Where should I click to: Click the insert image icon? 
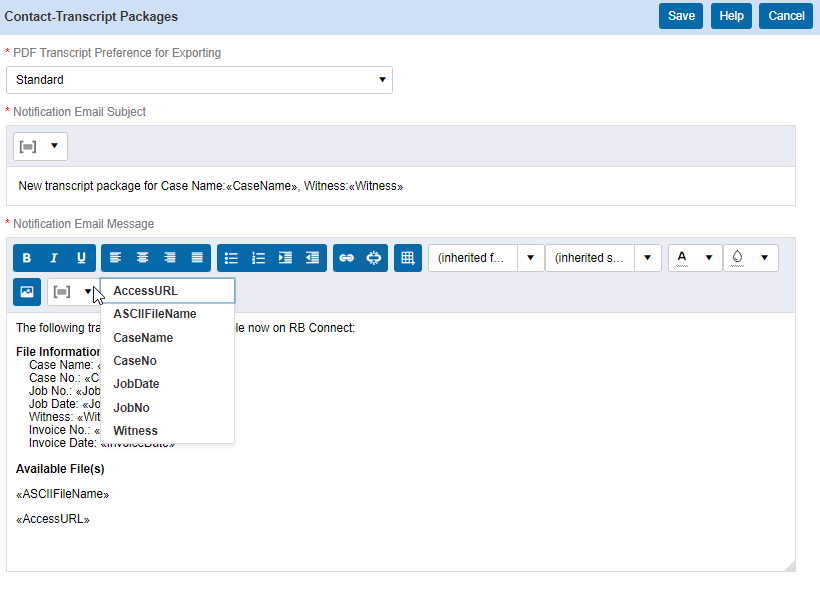click(27, 292)
